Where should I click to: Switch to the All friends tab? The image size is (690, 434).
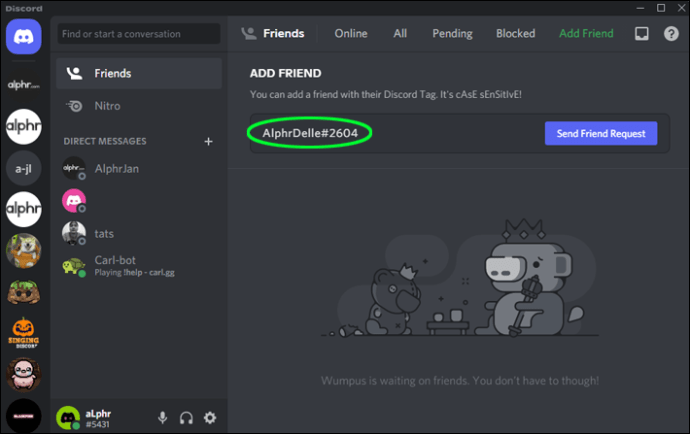click(x=400, y=33)
